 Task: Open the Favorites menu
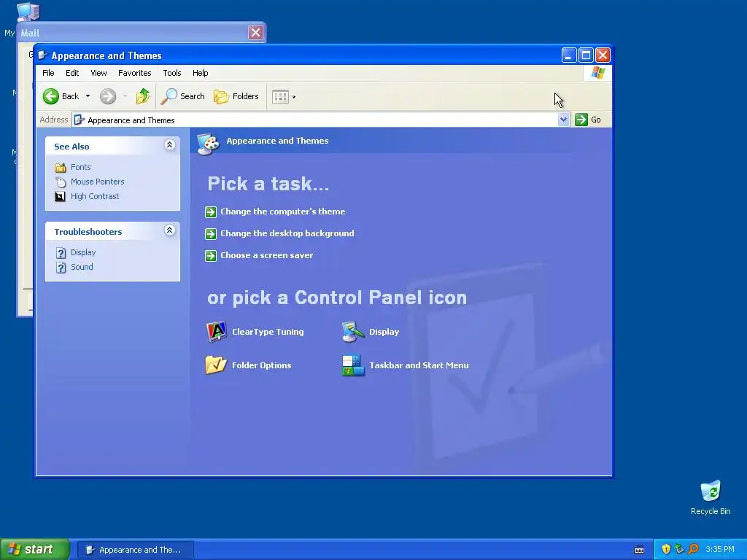pos(135,73)
